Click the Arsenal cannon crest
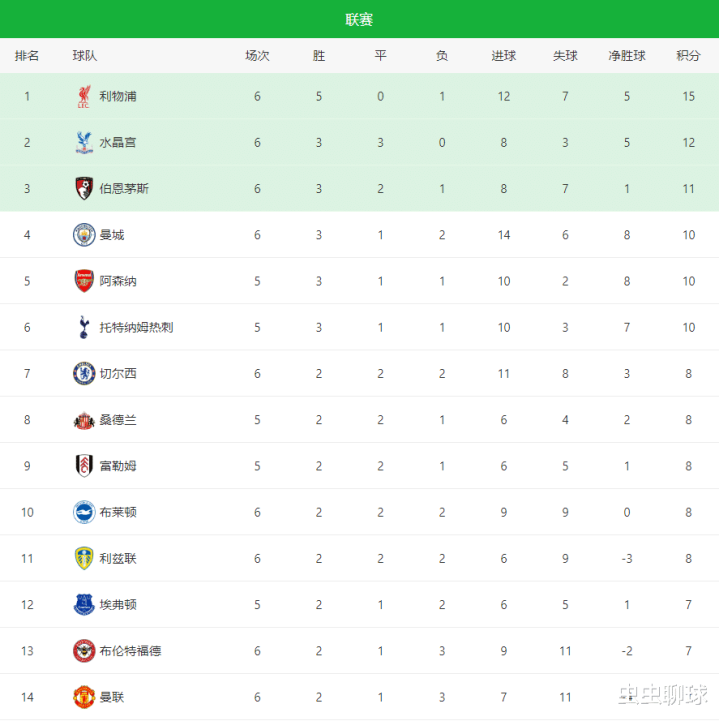719x721 pixels. coord(84,281)
